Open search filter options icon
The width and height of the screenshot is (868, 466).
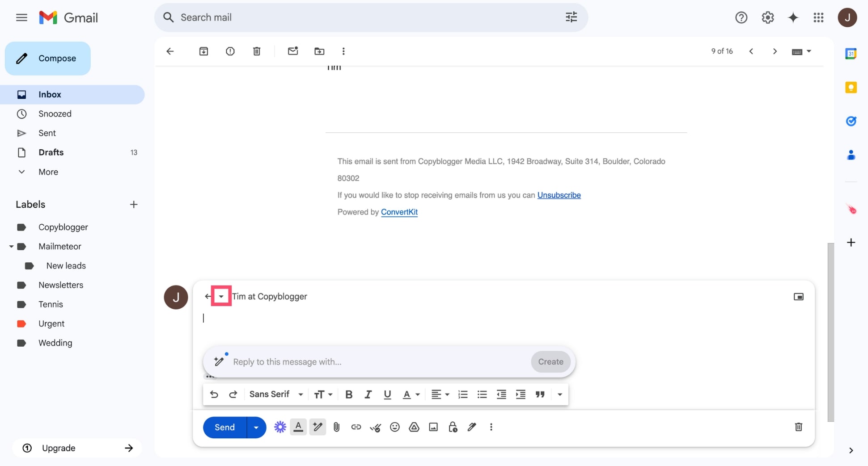571,17
